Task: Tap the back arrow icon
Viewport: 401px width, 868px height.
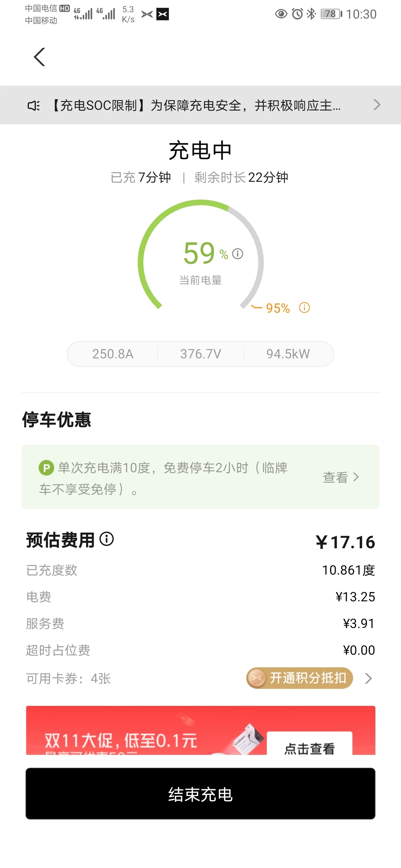Action: point(40,57)
